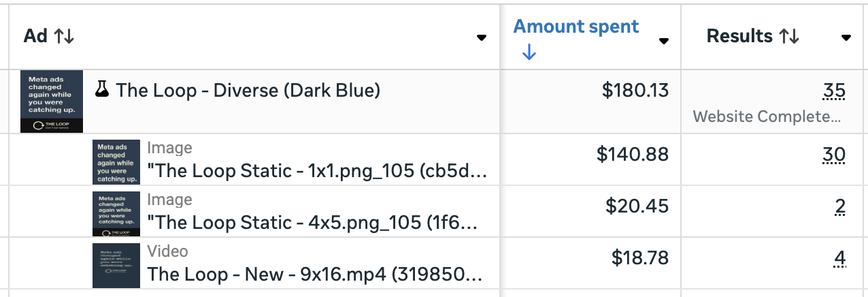Expand the Results column dropdown arrow
868x297 pixels.
(846, 37)
